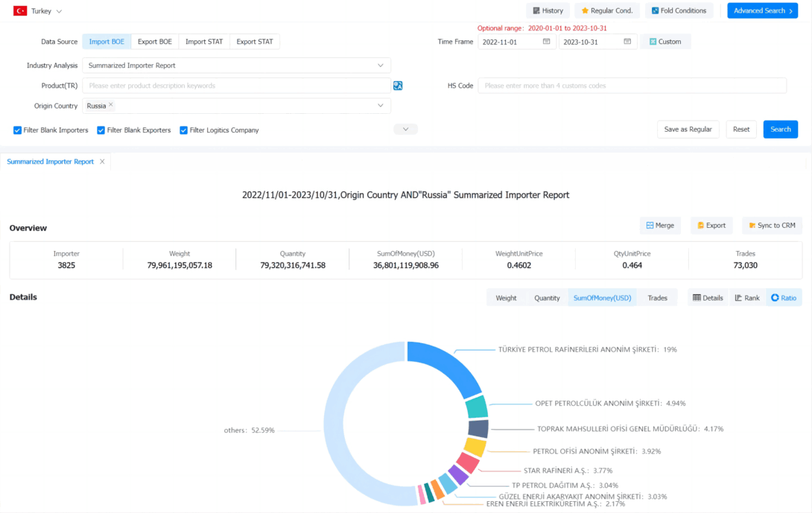Click the OPET teal donut segment
The image size is (812, 513).
pyautogui.click(x=477, y=407)
